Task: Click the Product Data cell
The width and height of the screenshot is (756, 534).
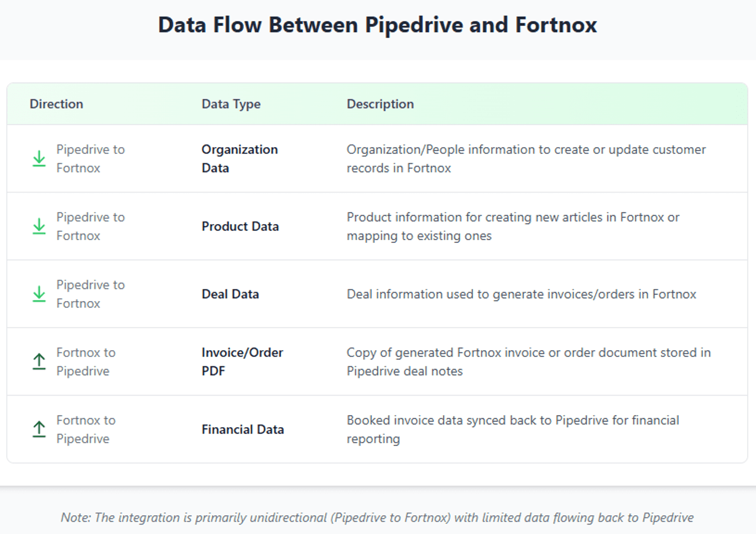Action: [x=240, y=226]
